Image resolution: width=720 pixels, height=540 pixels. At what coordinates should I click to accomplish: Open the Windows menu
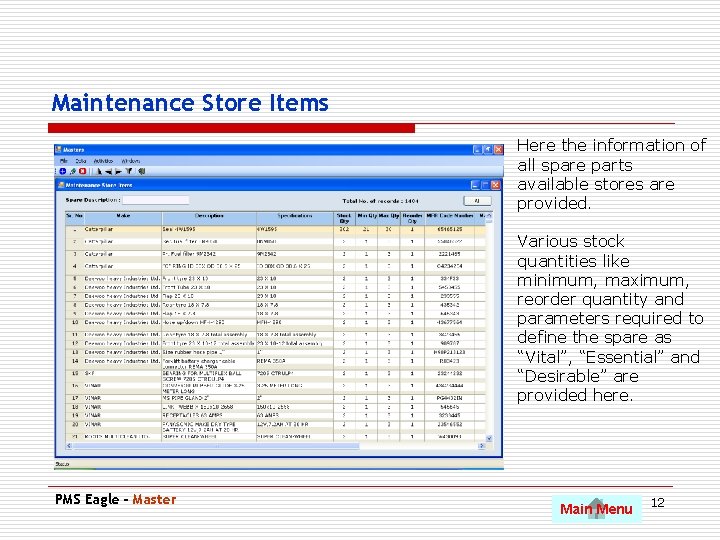pos(131,161)
